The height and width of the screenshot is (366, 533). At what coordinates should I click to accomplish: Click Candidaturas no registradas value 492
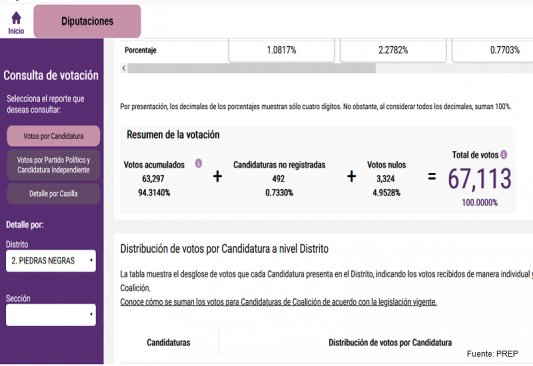278,179
